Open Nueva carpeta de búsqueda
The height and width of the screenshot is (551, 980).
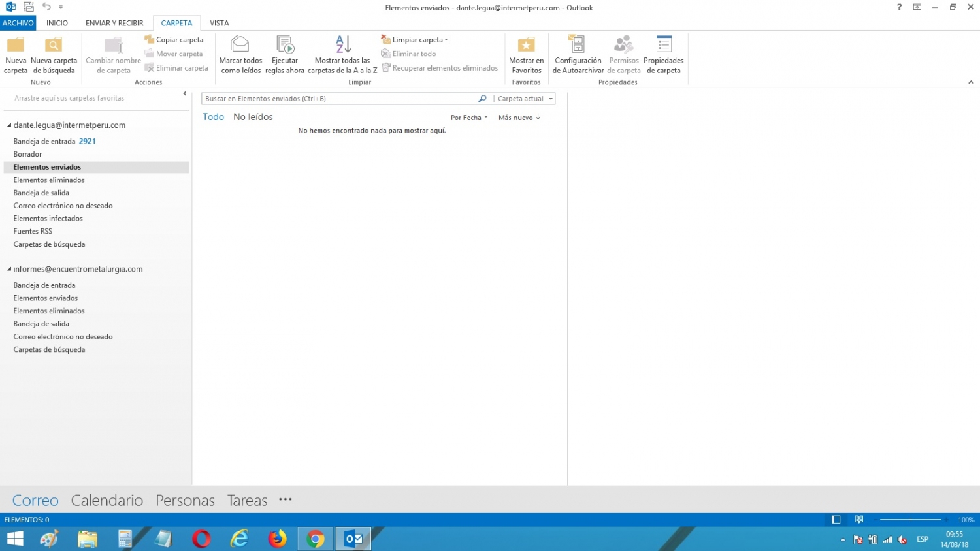point(54,55)
